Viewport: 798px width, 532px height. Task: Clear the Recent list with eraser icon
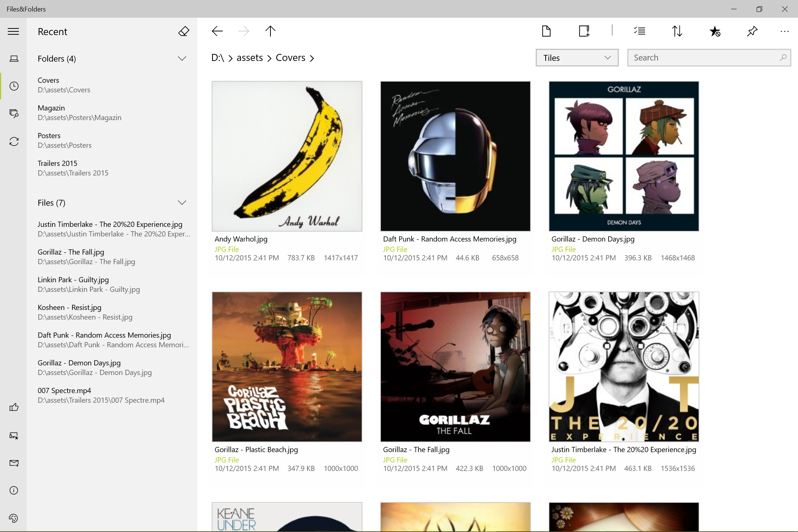pyautogui.click(x=184, y=31)
